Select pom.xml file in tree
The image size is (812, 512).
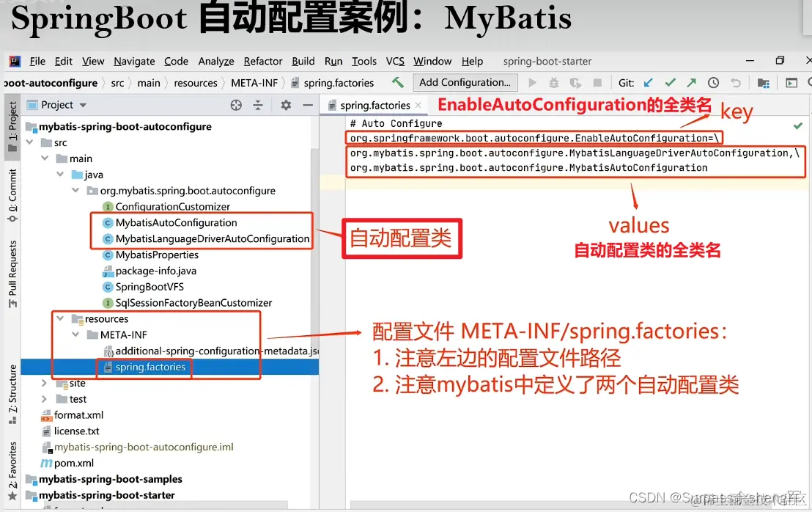pyautogui.click(x=73, y=464)
